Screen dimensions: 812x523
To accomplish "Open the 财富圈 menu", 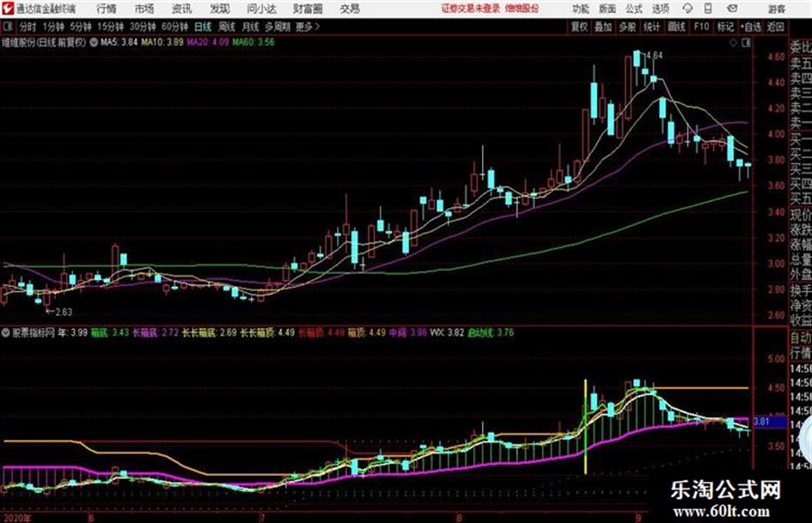I will [x=308, y=9].
